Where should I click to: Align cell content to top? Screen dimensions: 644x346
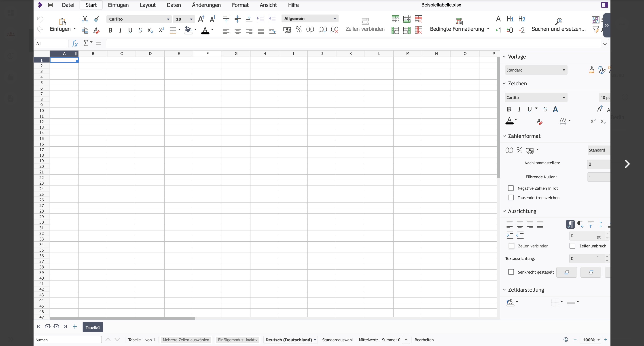226,19
